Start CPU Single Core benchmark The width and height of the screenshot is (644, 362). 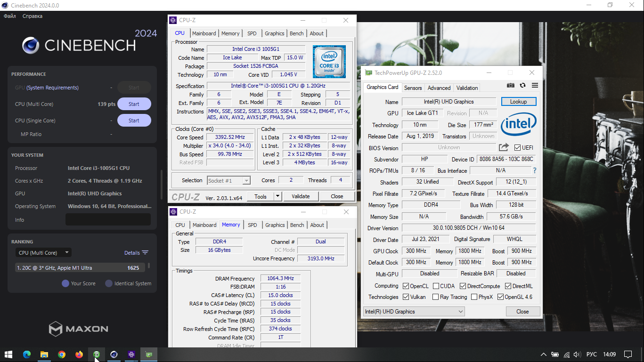click(x=134, y=121)
